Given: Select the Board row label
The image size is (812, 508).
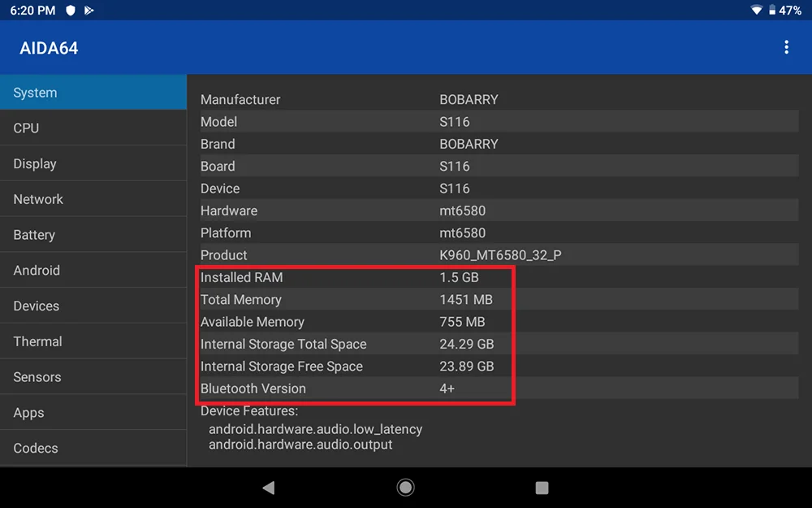Looking at the screenshot, I should point(218,167).
